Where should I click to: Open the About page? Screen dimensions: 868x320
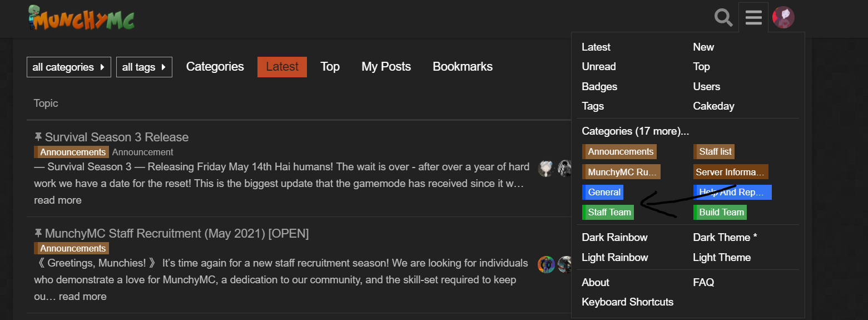(596, 283)
